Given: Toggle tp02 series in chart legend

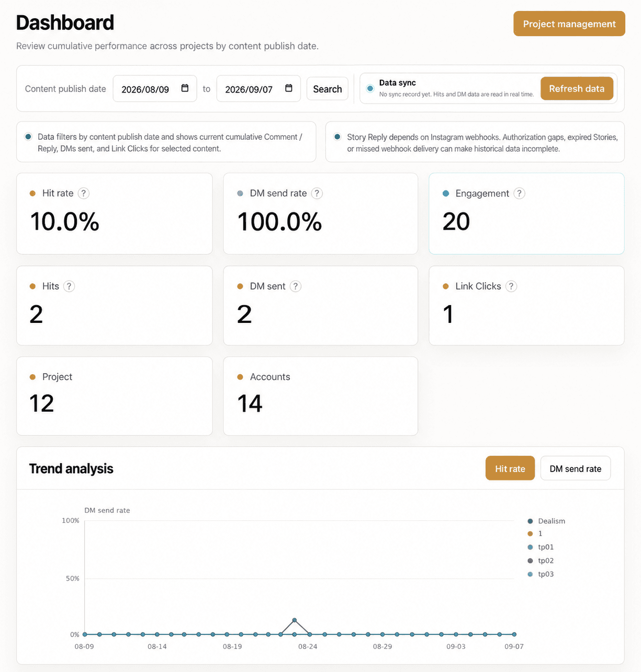Looking at the screenshot, I should pyautogui.click(x=541, y=561).
